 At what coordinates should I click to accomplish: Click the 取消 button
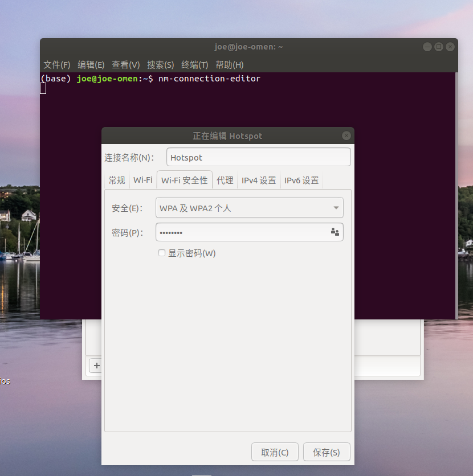coord(275,452)
